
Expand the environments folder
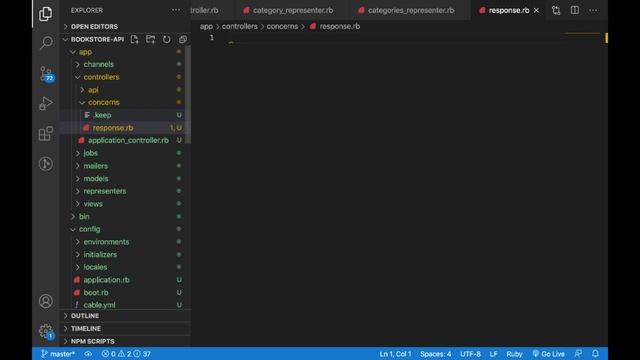click(x=106, y=242)
